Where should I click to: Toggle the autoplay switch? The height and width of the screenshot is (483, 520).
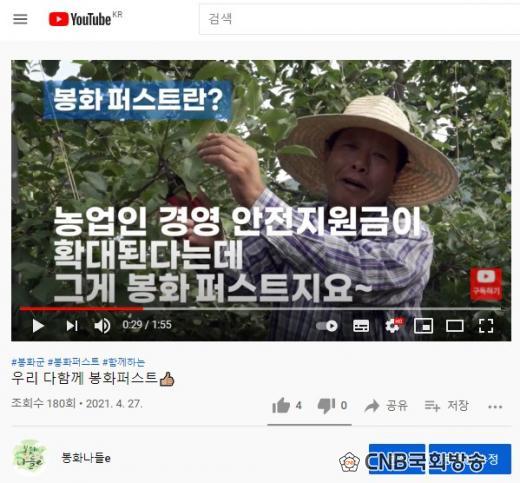[327, 326]
